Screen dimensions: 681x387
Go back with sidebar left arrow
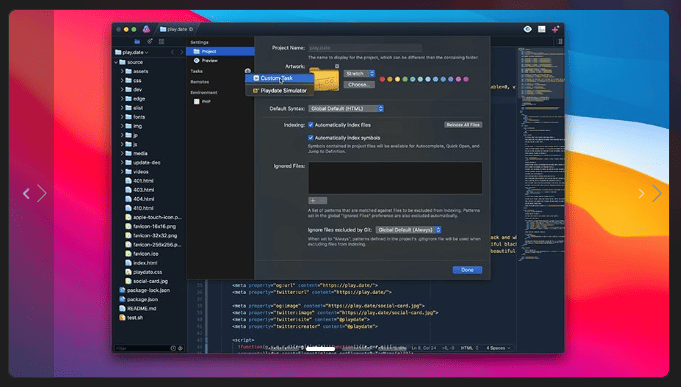click(172, 52)
